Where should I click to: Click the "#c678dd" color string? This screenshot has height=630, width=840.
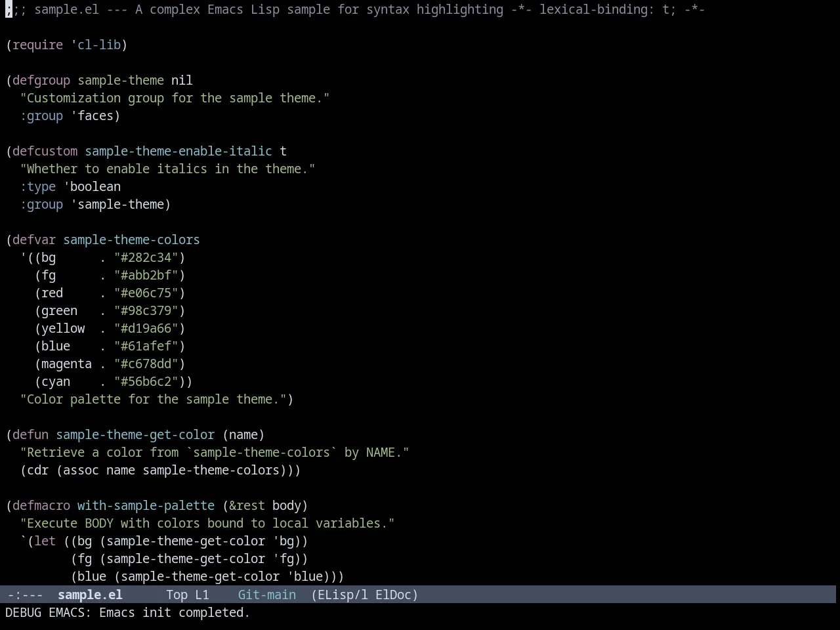(146, 364)
